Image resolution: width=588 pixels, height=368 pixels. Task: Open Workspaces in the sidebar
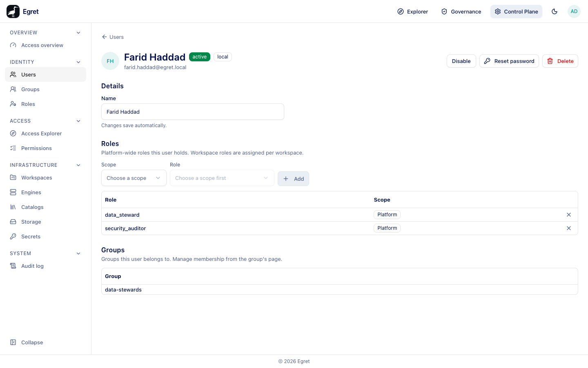click(x=45, y=177)
